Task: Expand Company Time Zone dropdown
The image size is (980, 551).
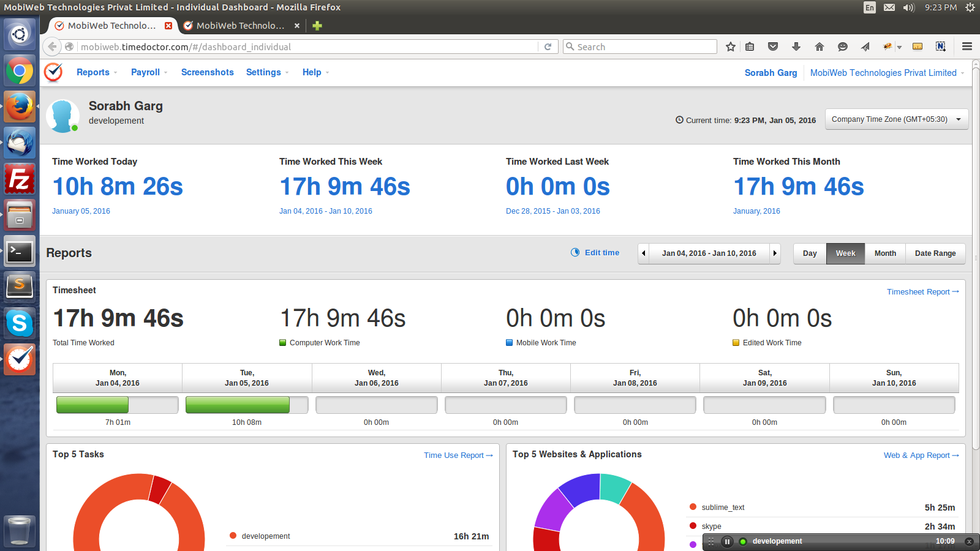Action: point(897,119)
